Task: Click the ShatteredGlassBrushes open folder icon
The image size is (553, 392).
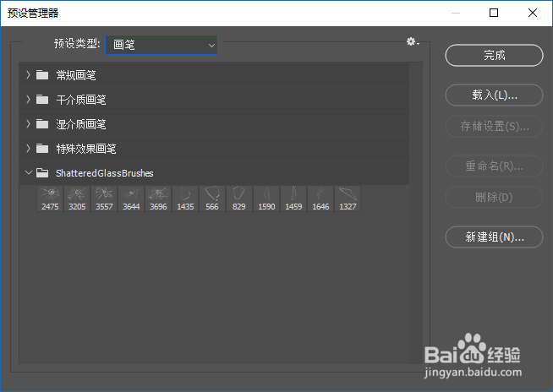Action: [x=42, y=172]
